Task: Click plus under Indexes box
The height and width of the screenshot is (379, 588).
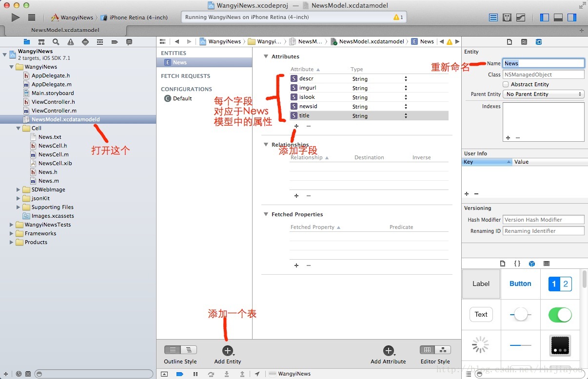Action: (508, 138)
